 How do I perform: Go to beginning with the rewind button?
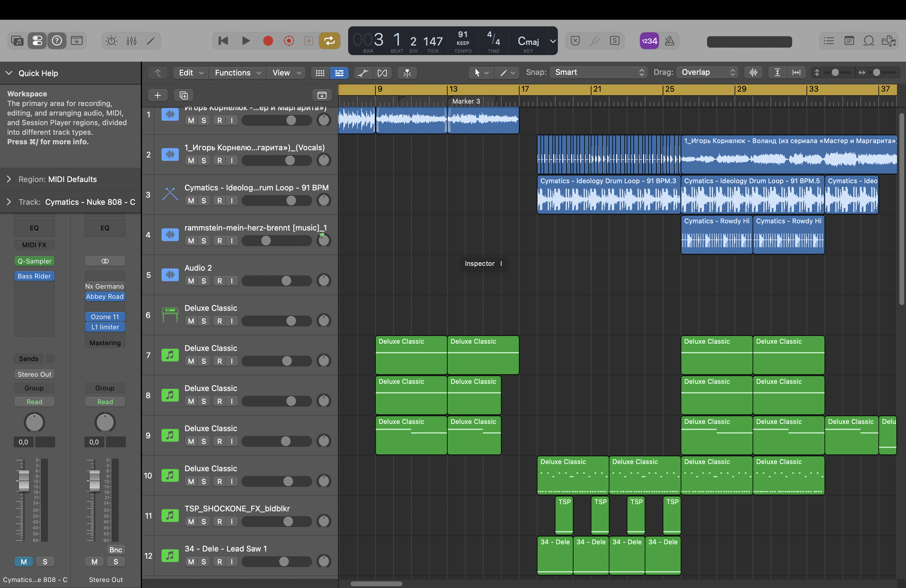click(224, 41)
